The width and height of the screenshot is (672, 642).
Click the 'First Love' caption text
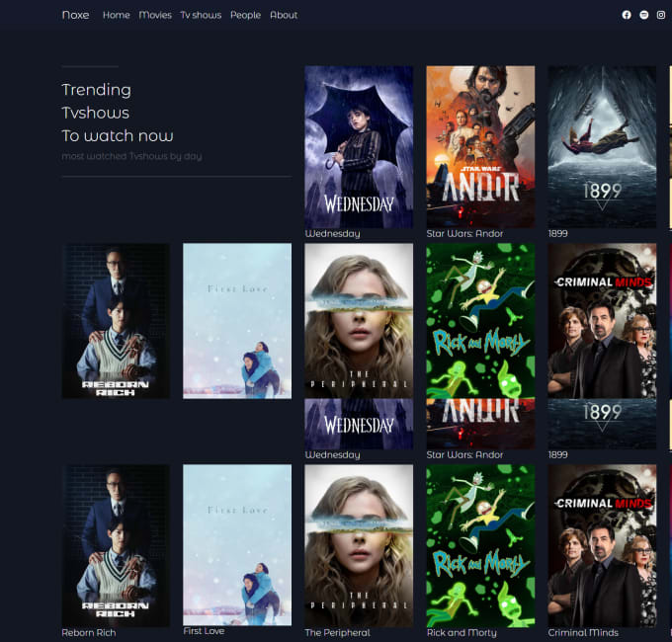point(204,631)
